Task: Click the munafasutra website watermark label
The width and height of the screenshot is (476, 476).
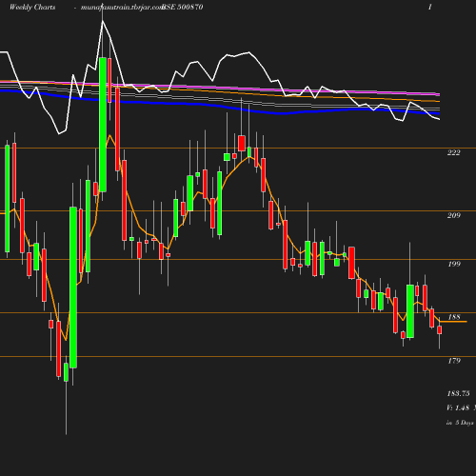Action: (122, 8)
